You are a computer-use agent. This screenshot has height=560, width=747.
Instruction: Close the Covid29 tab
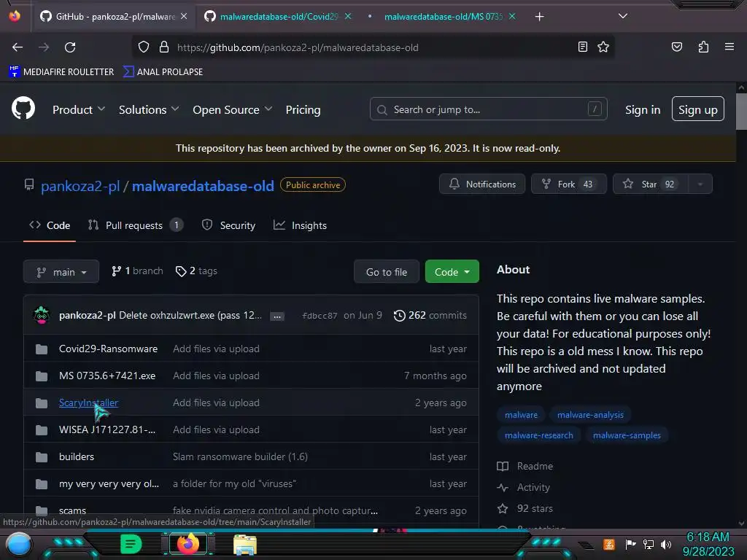tap(348, 16)
